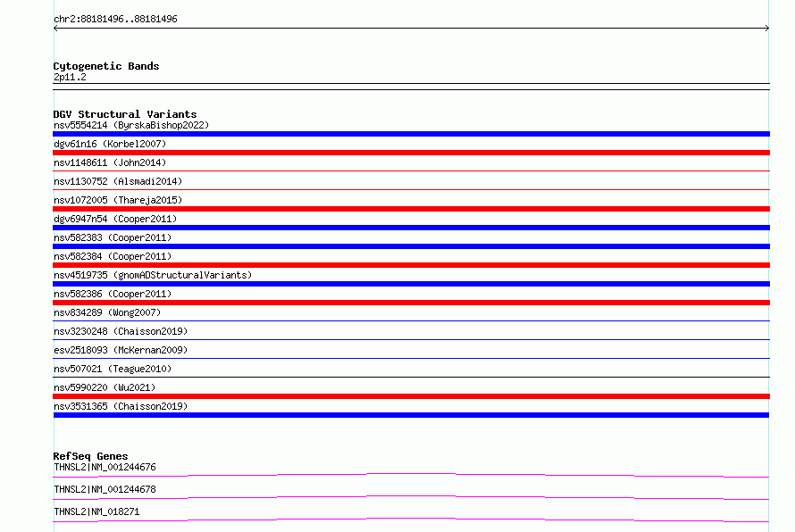Click the magenta line under THNSL2|NM_001244676

coord(411,475)
